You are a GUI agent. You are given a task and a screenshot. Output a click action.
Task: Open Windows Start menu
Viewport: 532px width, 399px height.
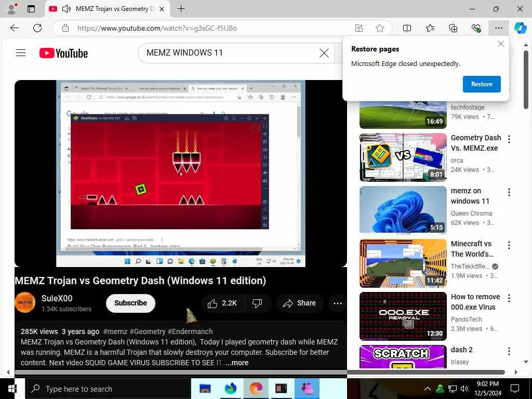pos(12,389)
